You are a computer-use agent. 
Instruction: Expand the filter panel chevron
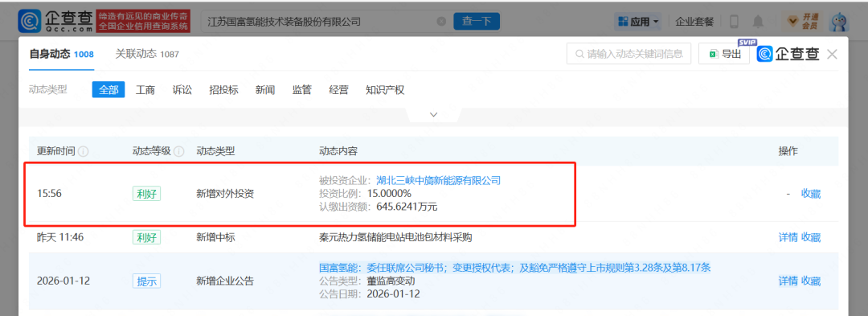tap(434, 114)
